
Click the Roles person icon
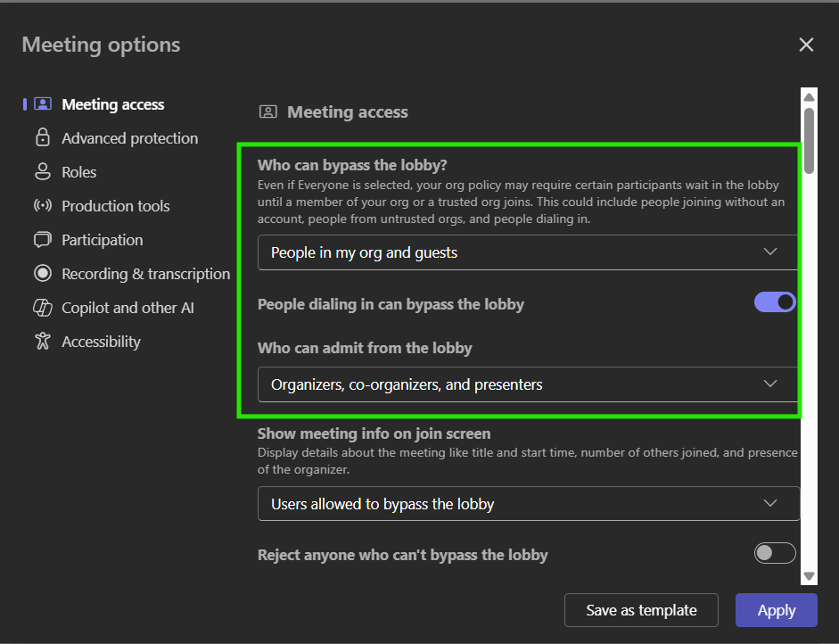tap(43, 172)
